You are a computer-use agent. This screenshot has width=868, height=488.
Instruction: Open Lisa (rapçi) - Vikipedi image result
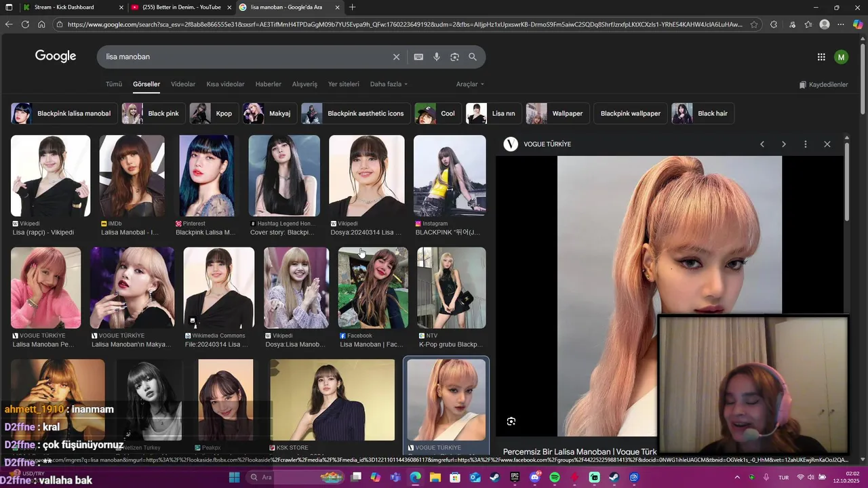50,176
